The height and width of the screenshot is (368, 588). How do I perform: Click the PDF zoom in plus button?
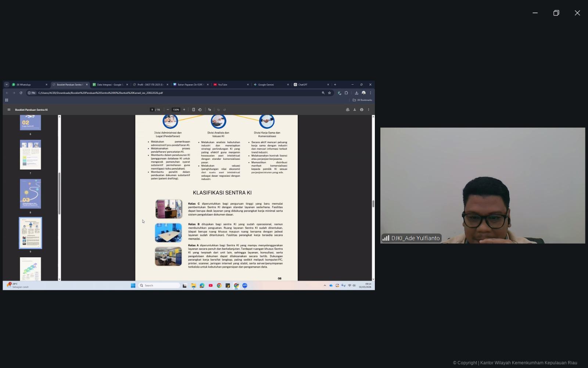coord(184,110)
